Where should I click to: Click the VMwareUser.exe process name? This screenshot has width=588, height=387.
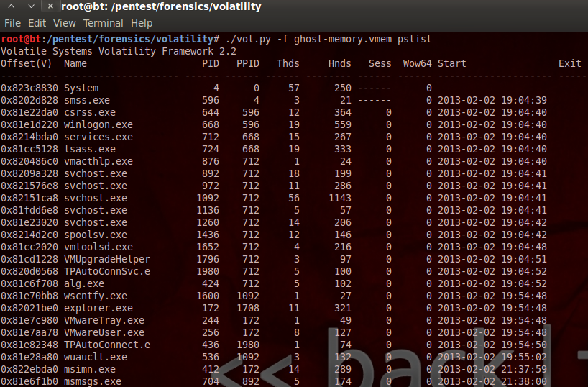tap(104, 332)
